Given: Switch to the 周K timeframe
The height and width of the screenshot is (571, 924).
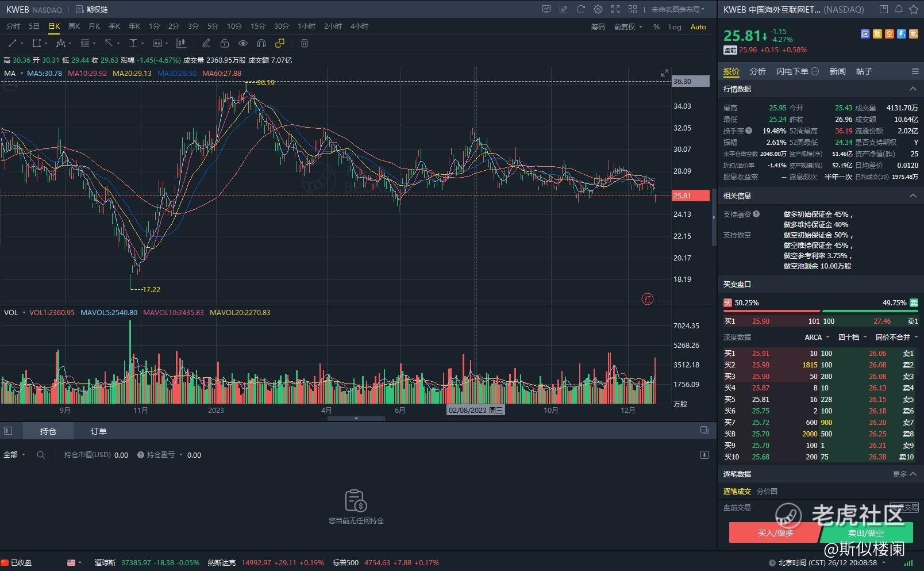Looking at the screenshot, I should click(74, 26).
